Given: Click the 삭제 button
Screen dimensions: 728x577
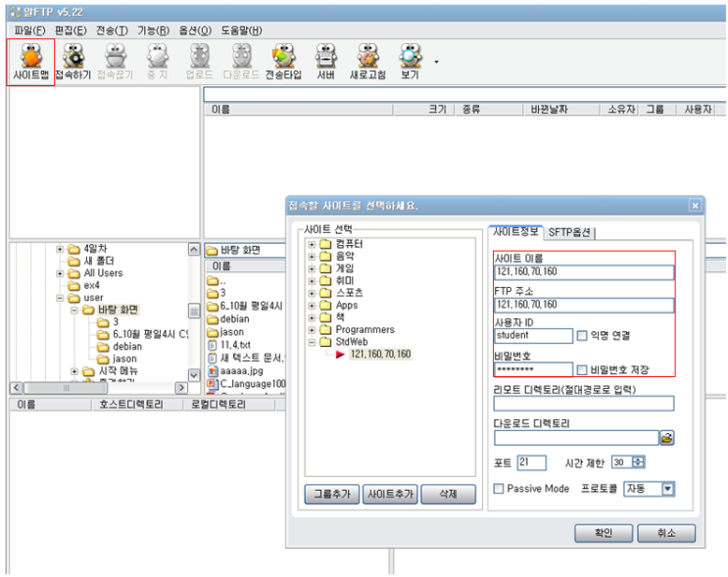Looking at the screenshot, I should [x=448, y=494].
